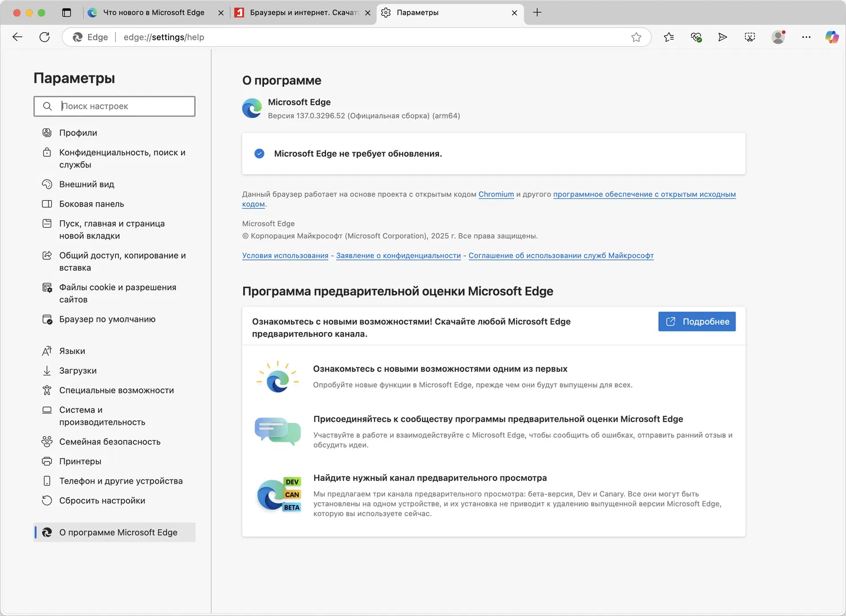Click the search magnifier icon in settings
The height and width of the screenshot is (616, 846).
(47, 106)
